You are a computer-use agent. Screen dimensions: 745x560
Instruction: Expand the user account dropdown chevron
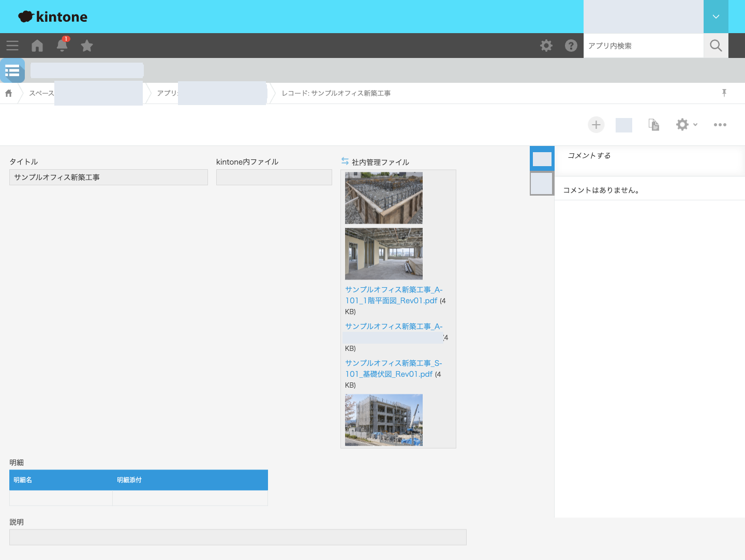click(716, 17)
